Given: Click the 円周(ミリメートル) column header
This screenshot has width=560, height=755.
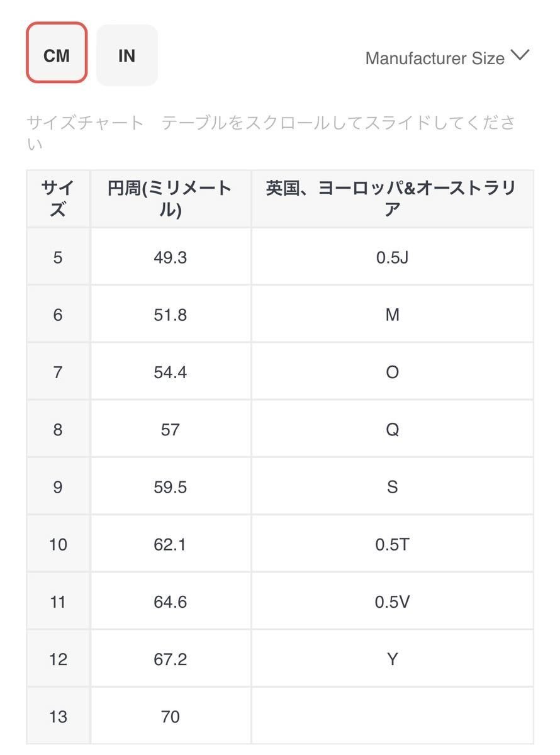Looking at the screenshot, I should click(171, 197).
